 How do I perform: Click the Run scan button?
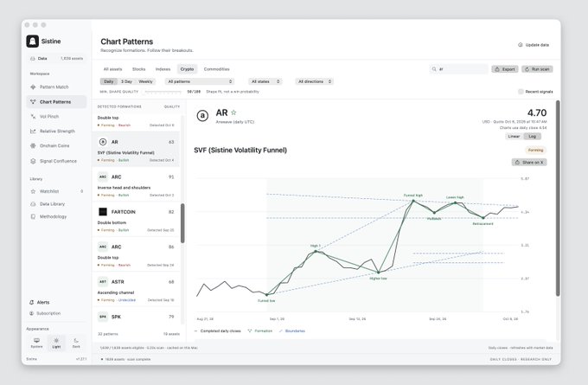pyautogui.click(x=537, y=69)
